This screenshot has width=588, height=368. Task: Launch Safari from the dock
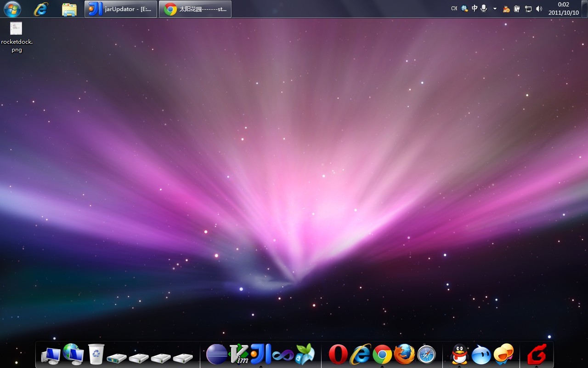click(426, 354)
